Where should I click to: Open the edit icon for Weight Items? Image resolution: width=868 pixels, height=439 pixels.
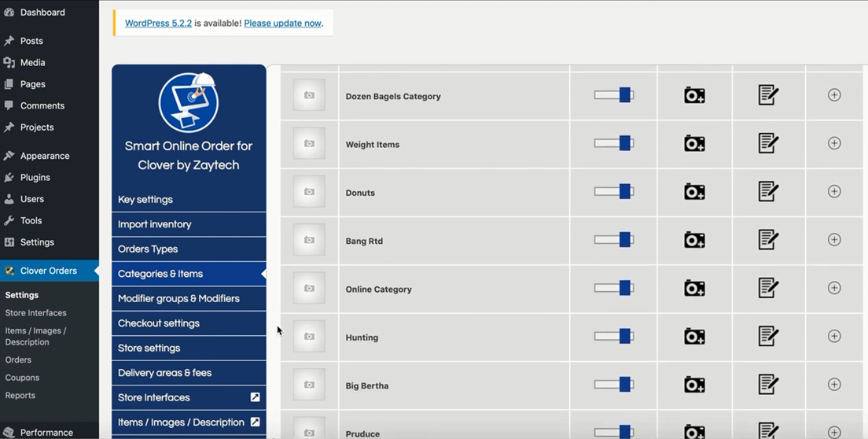coord(768,143)
